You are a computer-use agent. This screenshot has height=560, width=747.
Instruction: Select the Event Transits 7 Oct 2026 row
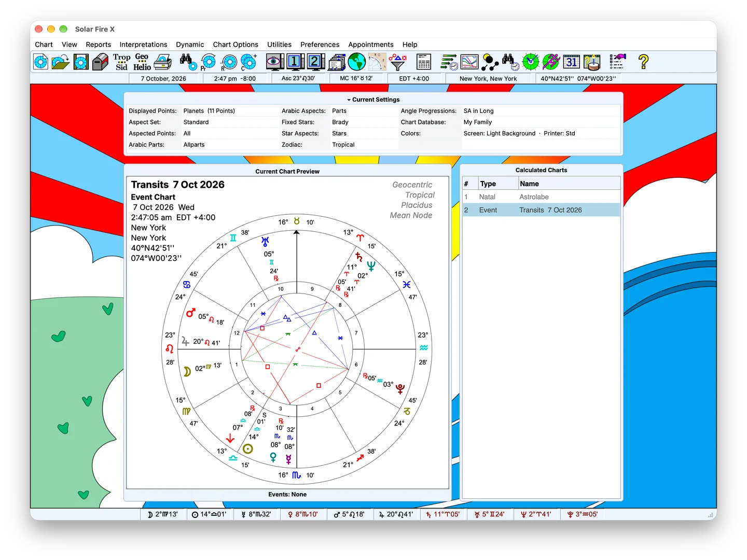541,210
